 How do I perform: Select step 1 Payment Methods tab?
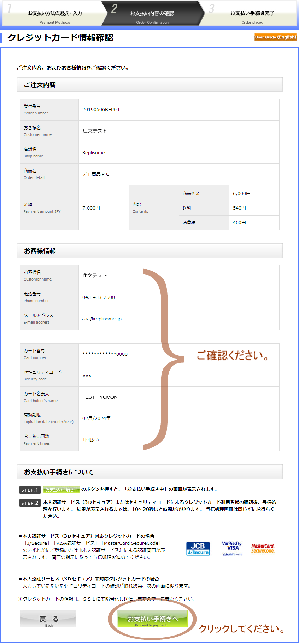[55, 16]
